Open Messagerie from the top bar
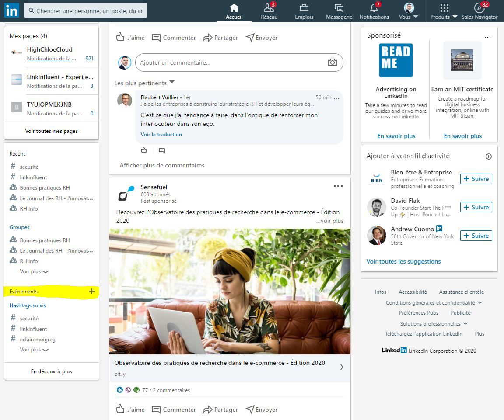504x420 pixels. coord(339,11)
